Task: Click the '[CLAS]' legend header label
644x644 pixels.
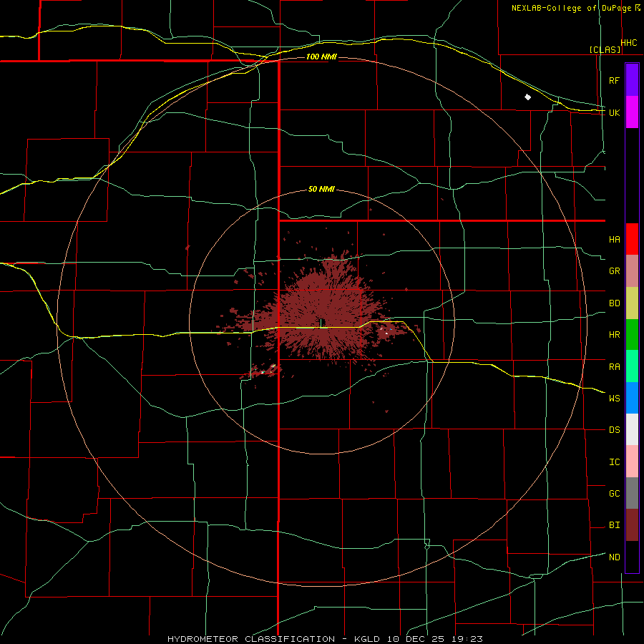Action: (x=605, y=49)
